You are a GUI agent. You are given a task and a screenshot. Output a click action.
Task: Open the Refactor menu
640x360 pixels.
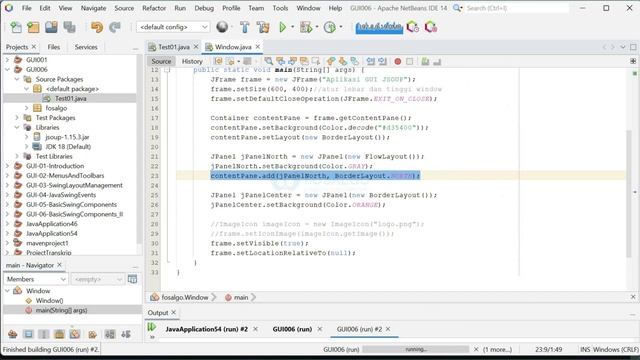[154, 8]
